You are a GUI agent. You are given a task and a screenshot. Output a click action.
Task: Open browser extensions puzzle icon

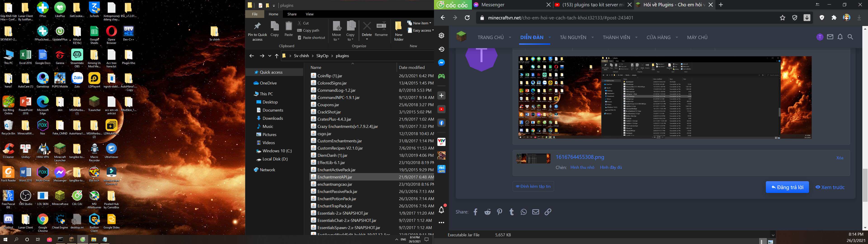(834, 18)
